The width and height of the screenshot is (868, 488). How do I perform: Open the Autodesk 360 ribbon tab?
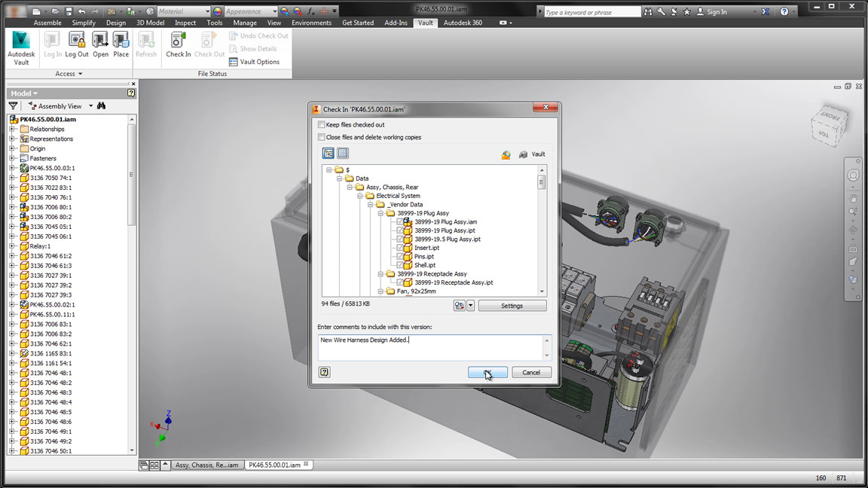(463, 23)
